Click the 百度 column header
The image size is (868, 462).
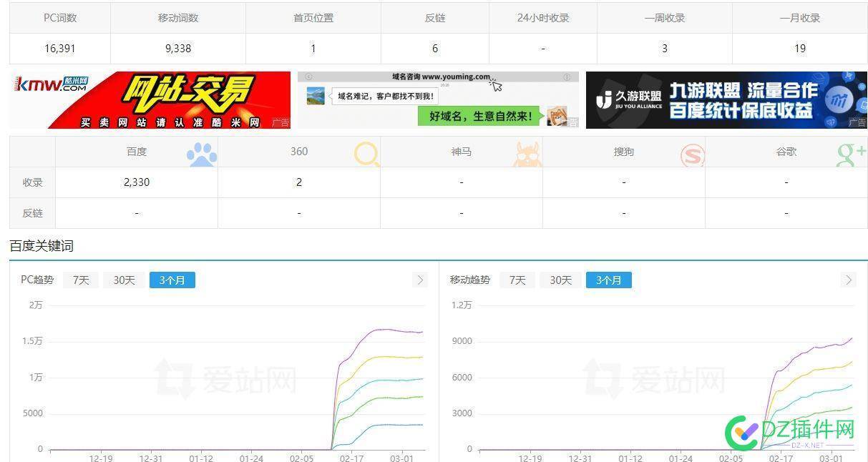tap(137, 152)
